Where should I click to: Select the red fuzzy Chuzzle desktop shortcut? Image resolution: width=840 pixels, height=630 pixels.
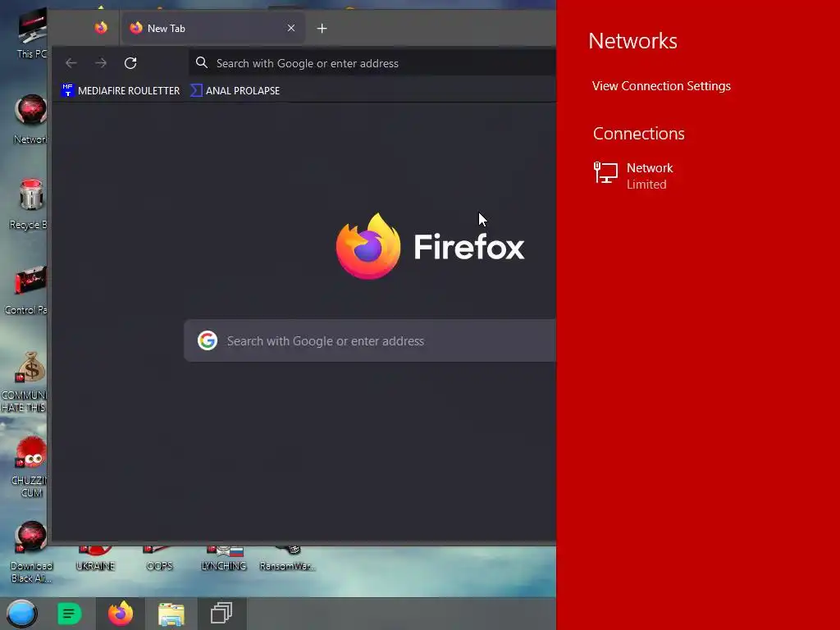[30, 467]
